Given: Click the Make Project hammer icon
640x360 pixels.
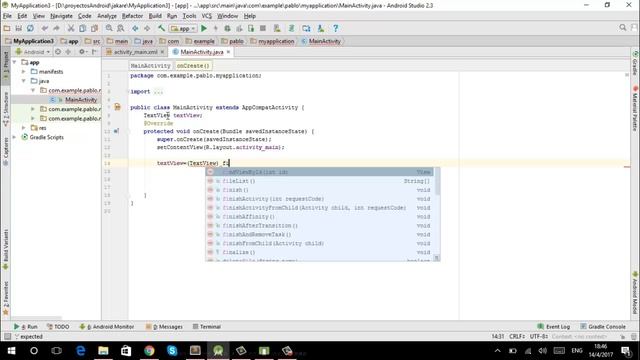Looking at the screenshot, I should (161, 28).
